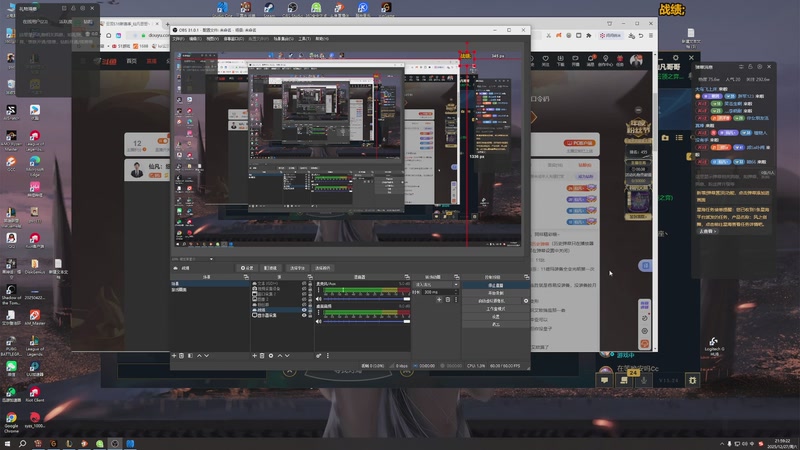Open 编辑(E) menu in OBS
Screen dimensions: 800x450
(x=195, y=39)
